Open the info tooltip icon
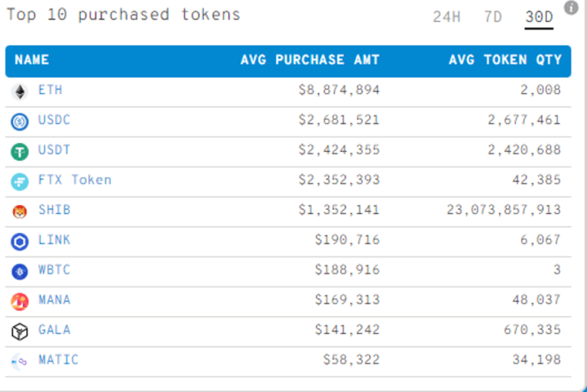 [x=571, y=8]
